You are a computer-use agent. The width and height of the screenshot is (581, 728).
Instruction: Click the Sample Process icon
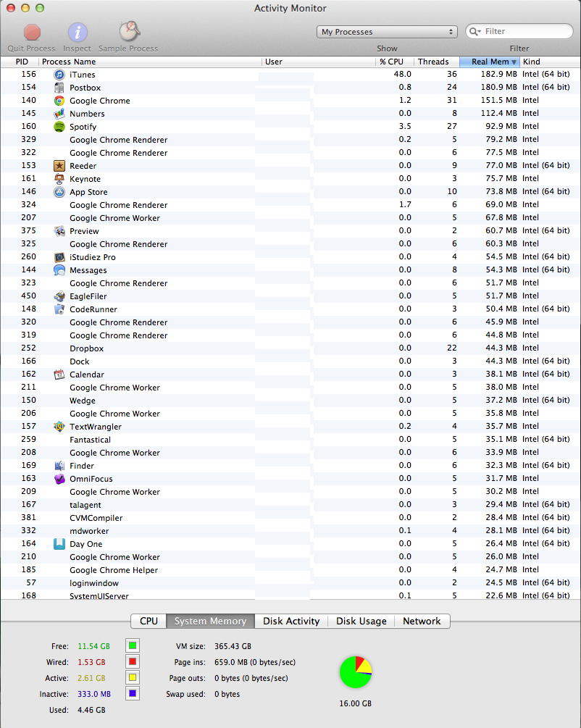[129, 32]
